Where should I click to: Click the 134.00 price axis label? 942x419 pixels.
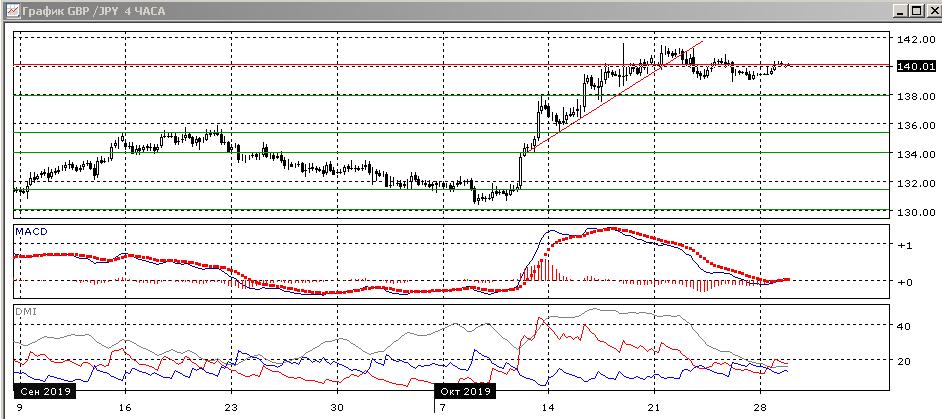915,155
